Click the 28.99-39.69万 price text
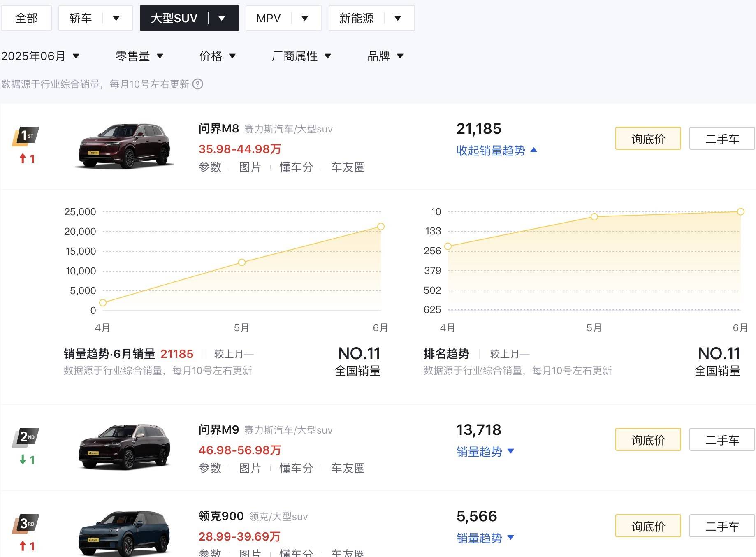 point(239,536)
